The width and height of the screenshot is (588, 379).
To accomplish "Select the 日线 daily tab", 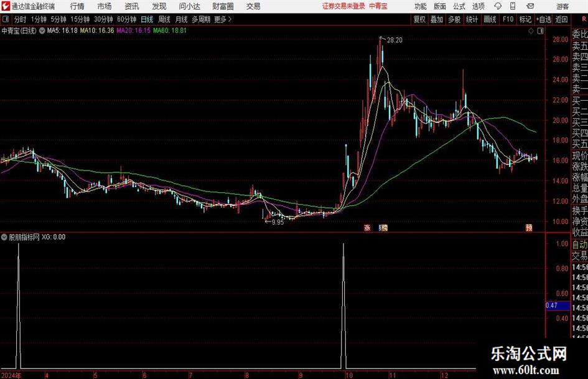I will [x=147, y=19].
